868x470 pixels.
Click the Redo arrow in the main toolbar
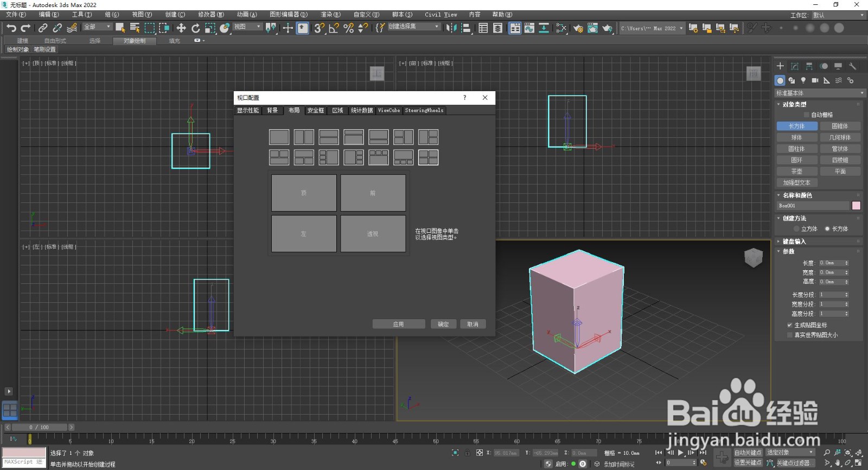click(25, 28)
